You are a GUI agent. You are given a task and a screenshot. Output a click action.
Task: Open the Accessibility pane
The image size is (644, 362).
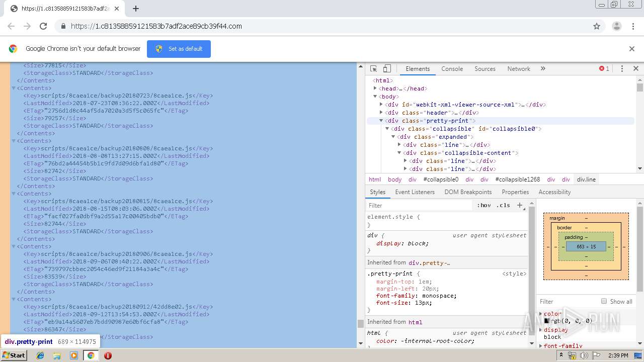click(554, 192)
